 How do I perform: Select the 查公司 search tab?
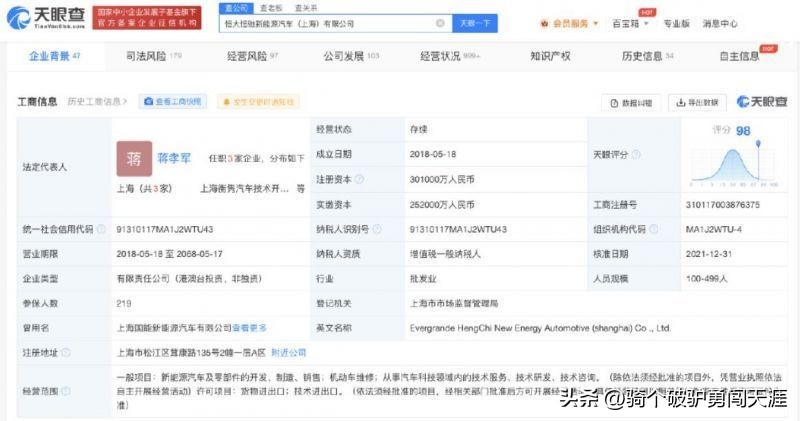[236, 8]
